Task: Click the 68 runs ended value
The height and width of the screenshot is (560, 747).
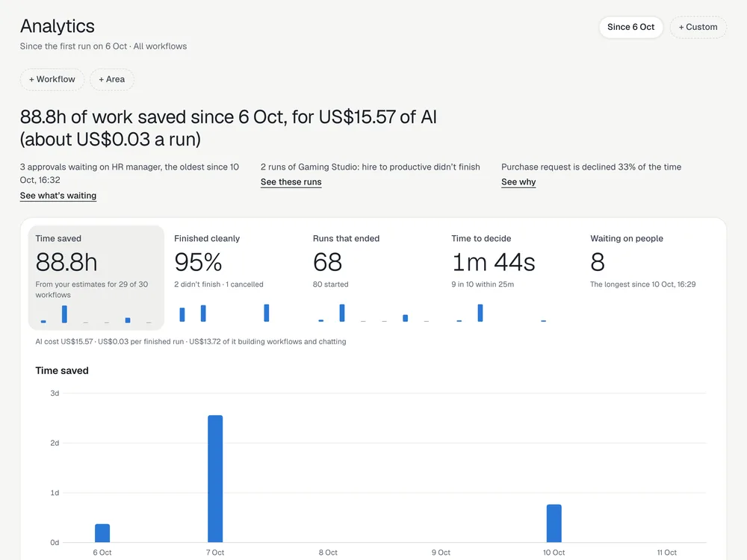Action: point(327,262)
